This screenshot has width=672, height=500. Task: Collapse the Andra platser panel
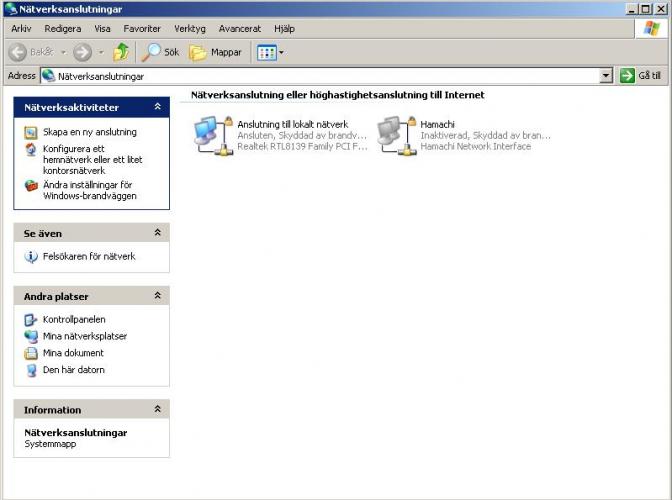(157, 297)
